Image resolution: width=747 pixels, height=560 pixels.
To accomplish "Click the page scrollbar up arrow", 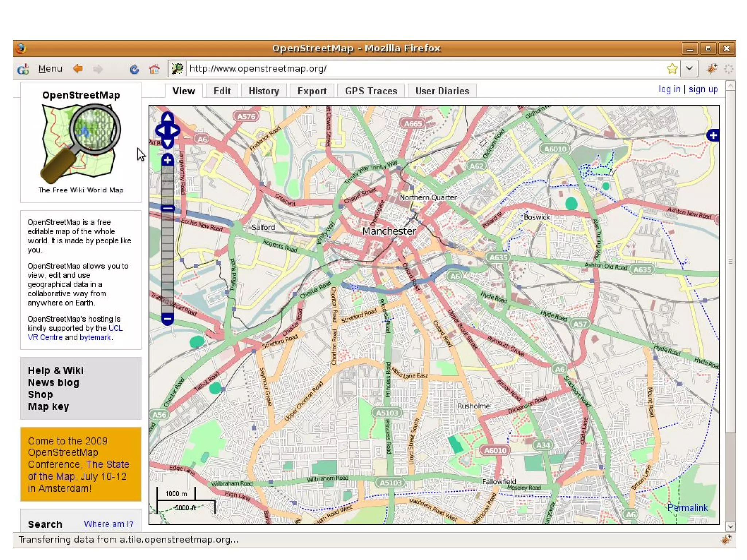I will (730, 86).
